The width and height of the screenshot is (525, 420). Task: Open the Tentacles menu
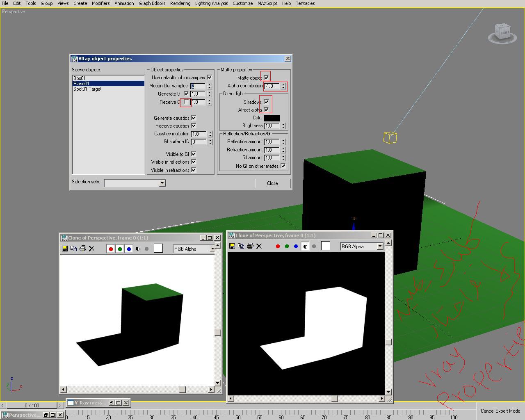click(x=305, y=3)
